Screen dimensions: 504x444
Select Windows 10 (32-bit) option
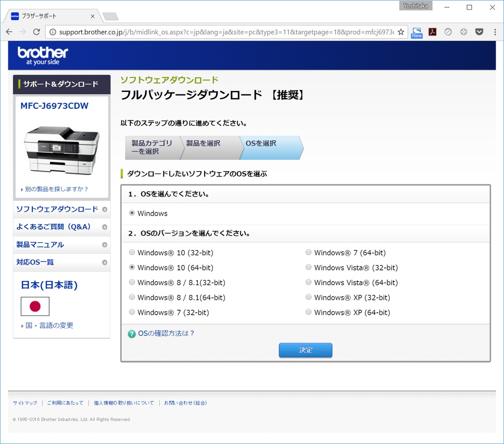point(132,252)
